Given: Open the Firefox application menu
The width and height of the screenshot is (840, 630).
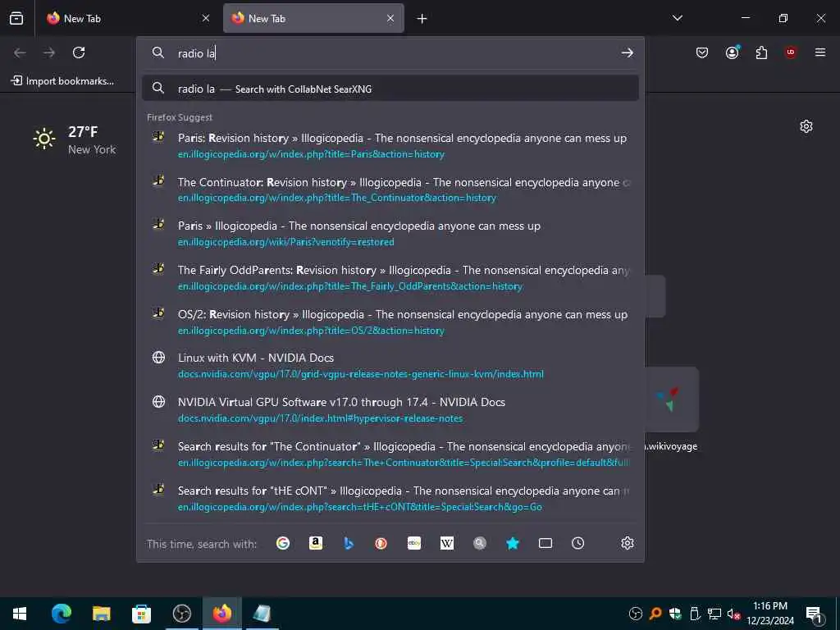Looking at the screenshot, I should coord(820,52).
